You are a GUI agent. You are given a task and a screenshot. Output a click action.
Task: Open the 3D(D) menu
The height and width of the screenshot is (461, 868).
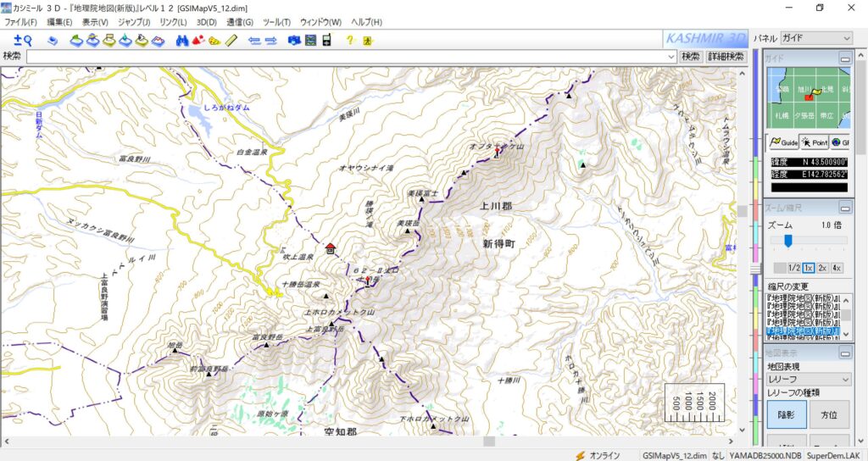coord(207,22)
